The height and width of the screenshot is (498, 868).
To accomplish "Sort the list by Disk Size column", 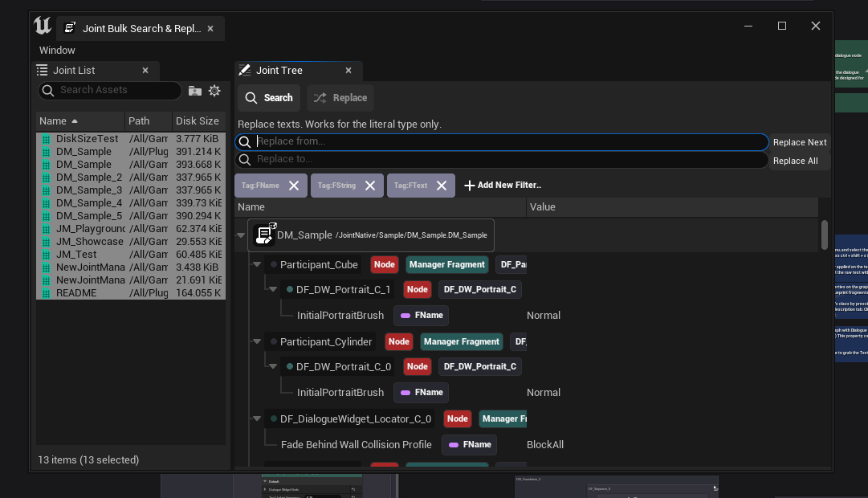I will (197, 121).
